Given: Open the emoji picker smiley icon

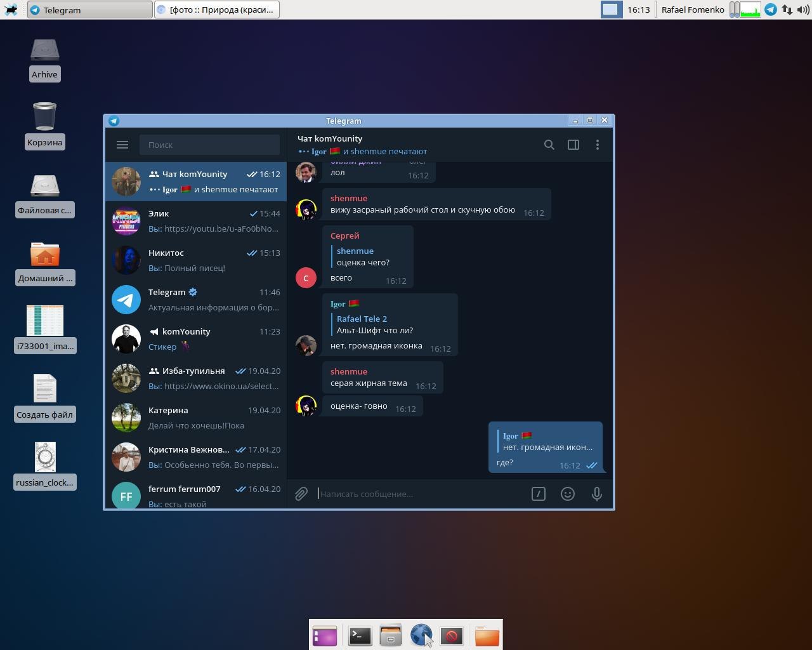Looking at the screenshot, I should [x=568, y=494].
